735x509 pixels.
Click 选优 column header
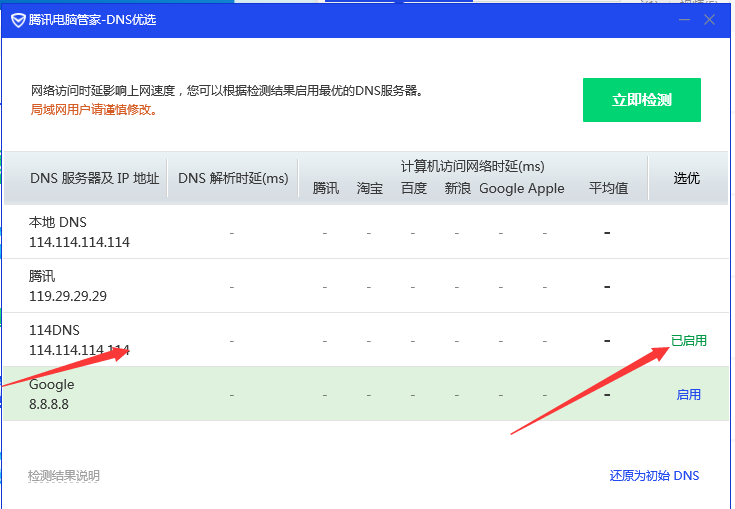tap(687, 178)
